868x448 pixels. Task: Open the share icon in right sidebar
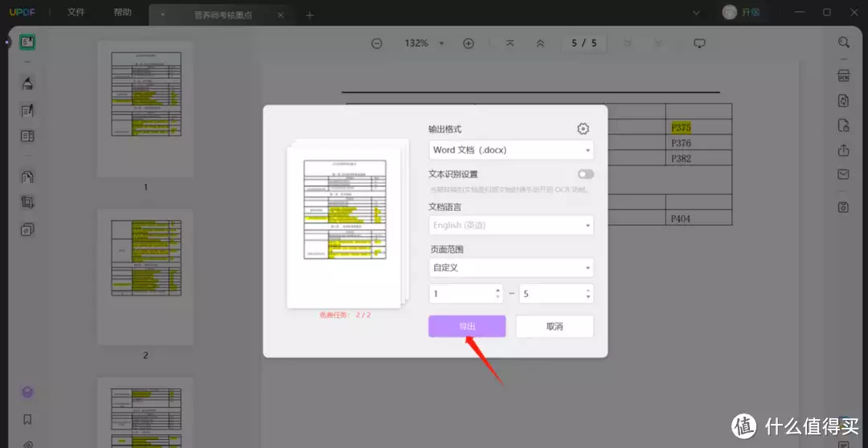click(843, 150)
